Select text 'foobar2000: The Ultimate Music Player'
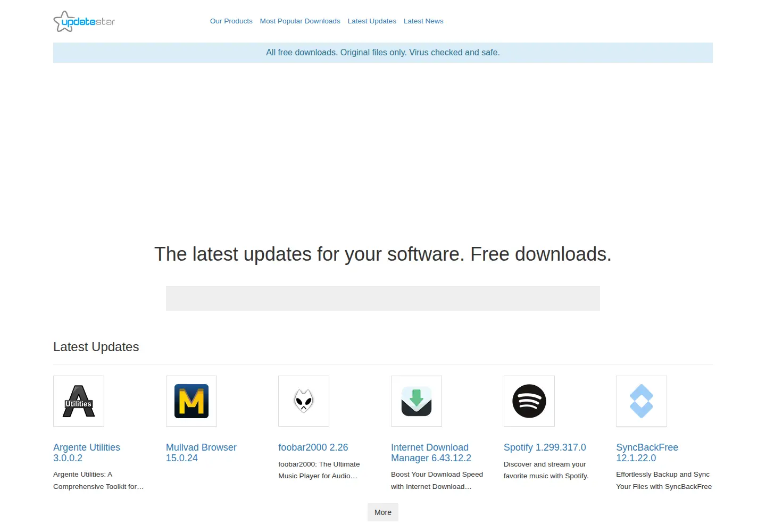The image size is (766, 532). point(319,470)
